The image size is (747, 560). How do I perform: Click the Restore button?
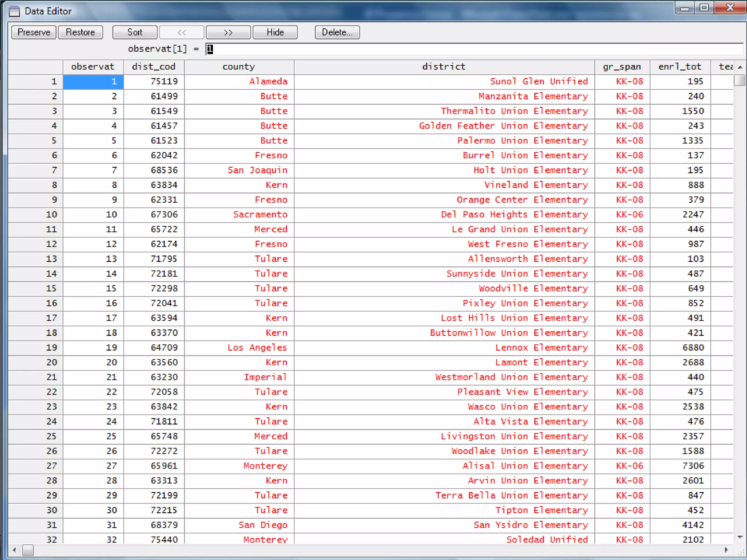coord(80,32)
